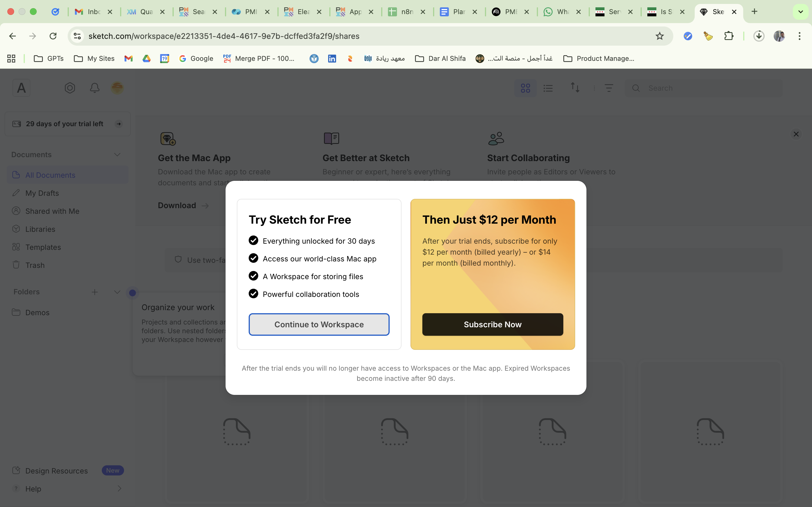Click the extensions puzzle icon in Chrome

[x=729, y=36]
